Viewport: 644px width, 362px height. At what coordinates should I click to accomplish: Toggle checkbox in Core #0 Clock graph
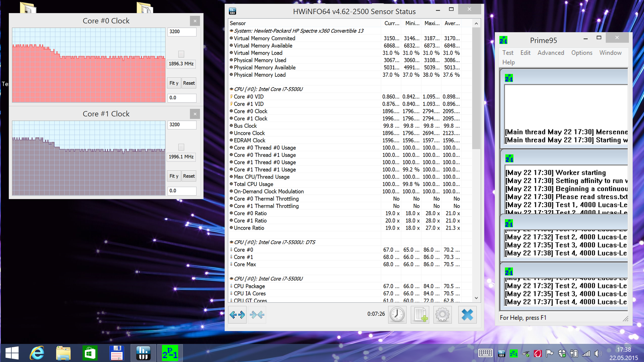point(181,54)
